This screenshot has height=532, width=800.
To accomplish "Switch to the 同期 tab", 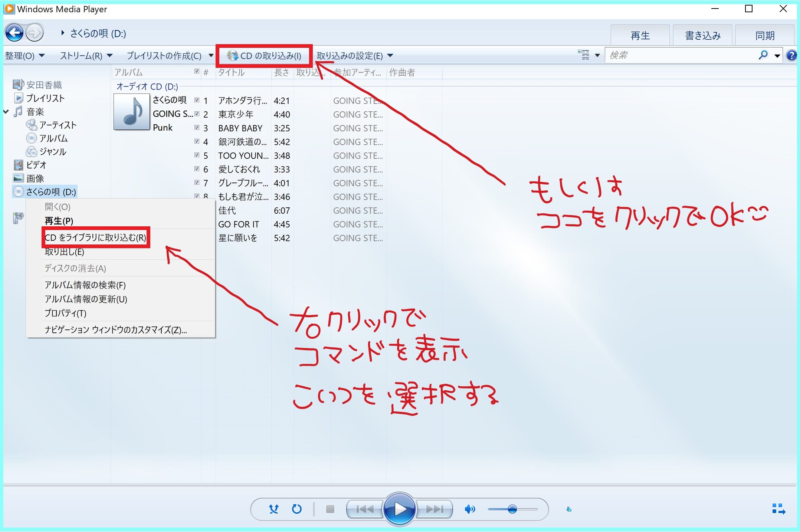I will pos(765,35).
